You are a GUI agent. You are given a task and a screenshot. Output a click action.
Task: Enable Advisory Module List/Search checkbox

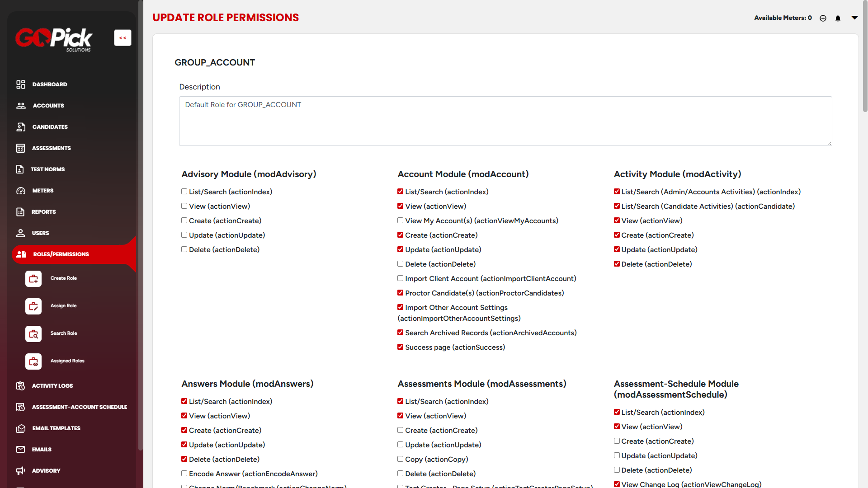point(184,192)
